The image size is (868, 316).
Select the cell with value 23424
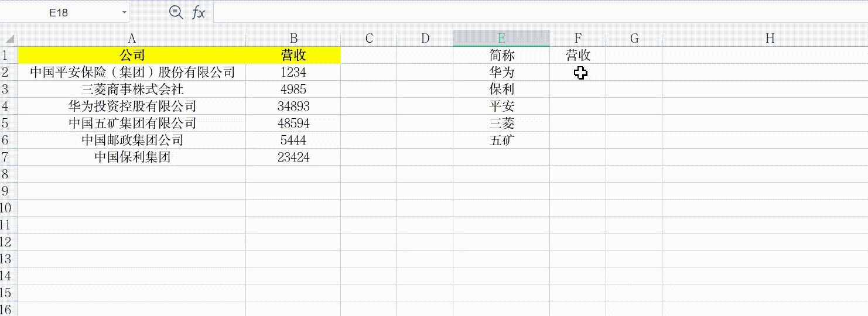click(293, 157)
